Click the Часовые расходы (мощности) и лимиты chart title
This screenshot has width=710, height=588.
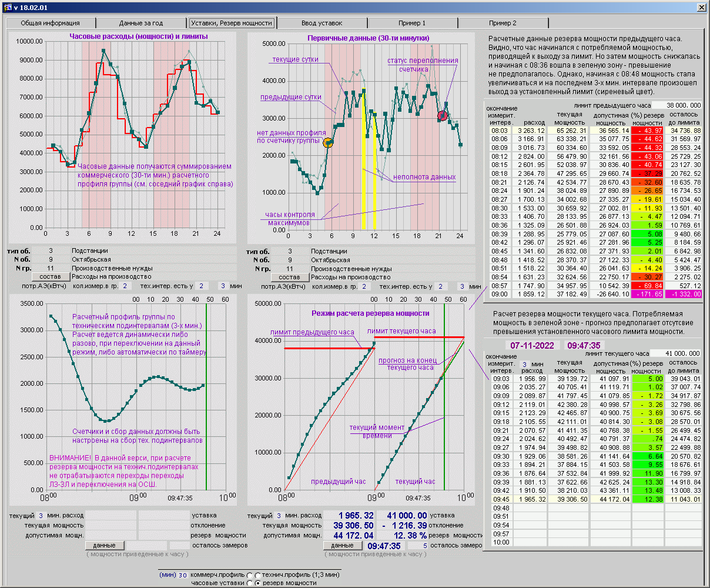click(139, 36)
